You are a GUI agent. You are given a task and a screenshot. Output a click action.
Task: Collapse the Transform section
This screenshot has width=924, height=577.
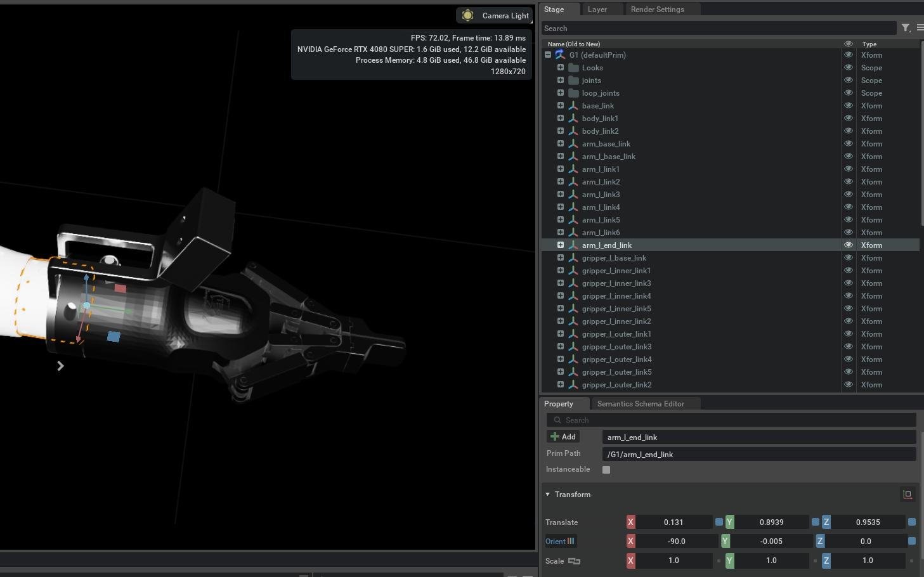pyautogui.click(x=548, y=495)
